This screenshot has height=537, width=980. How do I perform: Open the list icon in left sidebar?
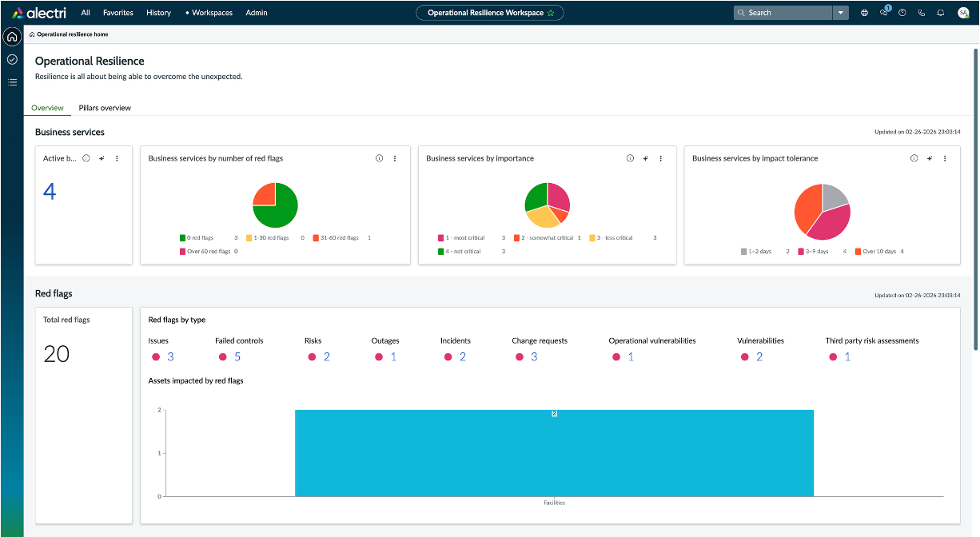[12, 82]
